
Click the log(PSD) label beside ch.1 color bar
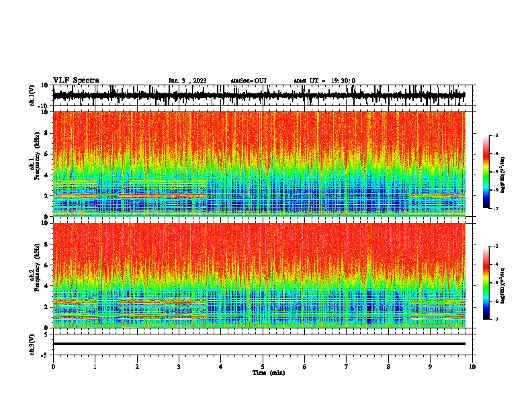[502, 175]
